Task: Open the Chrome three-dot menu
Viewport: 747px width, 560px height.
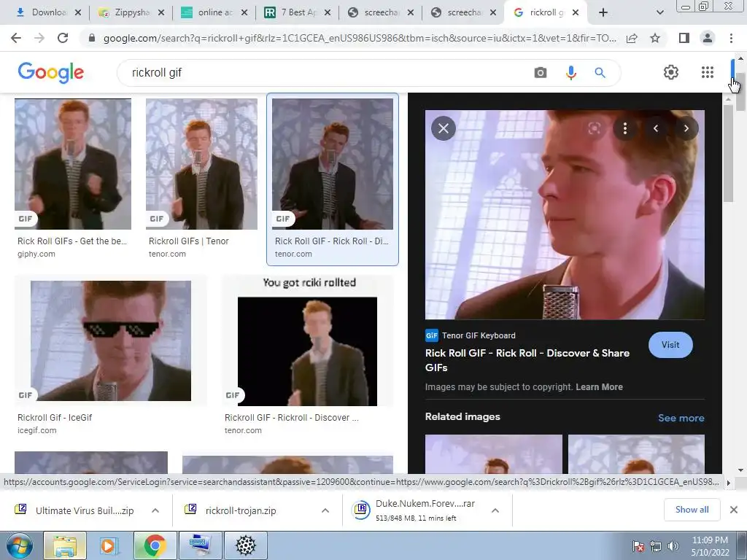Action: pyautogui.click(x=731, y=38)
